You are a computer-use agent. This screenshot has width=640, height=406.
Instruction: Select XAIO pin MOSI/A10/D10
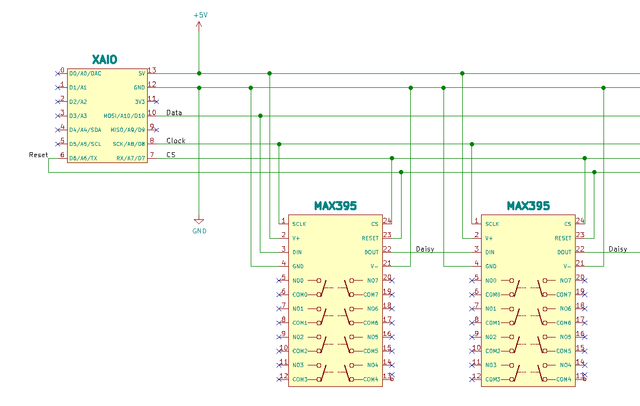pos(124,116)
